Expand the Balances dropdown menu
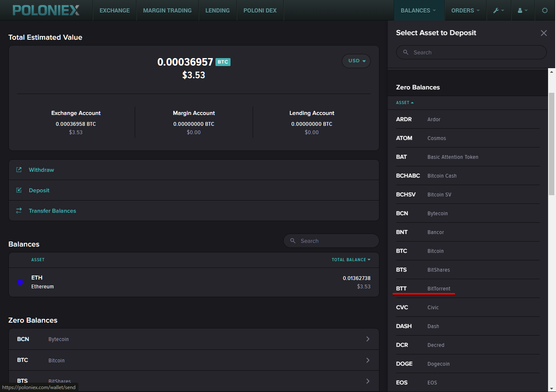 click(418, 10)
